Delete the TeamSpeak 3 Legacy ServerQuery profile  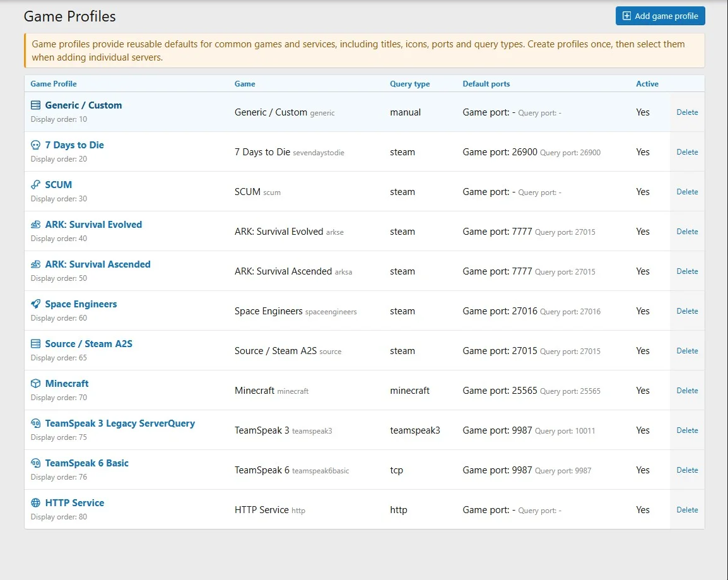(687, 430)
